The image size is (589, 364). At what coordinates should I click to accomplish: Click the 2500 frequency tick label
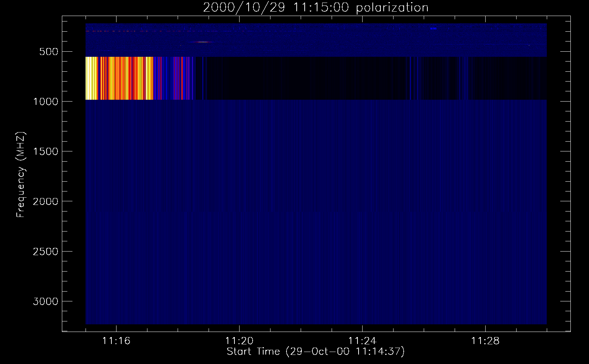click(x=45, y=252)
